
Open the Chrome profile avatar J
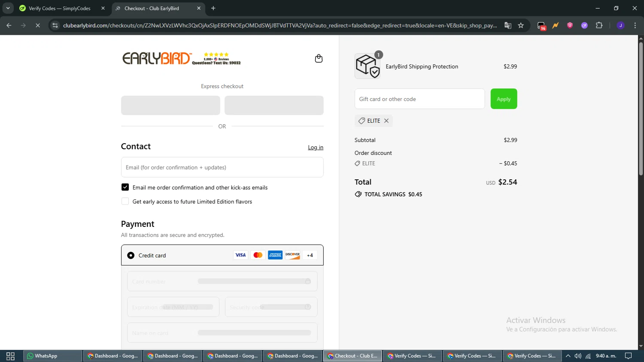point(620,25)
